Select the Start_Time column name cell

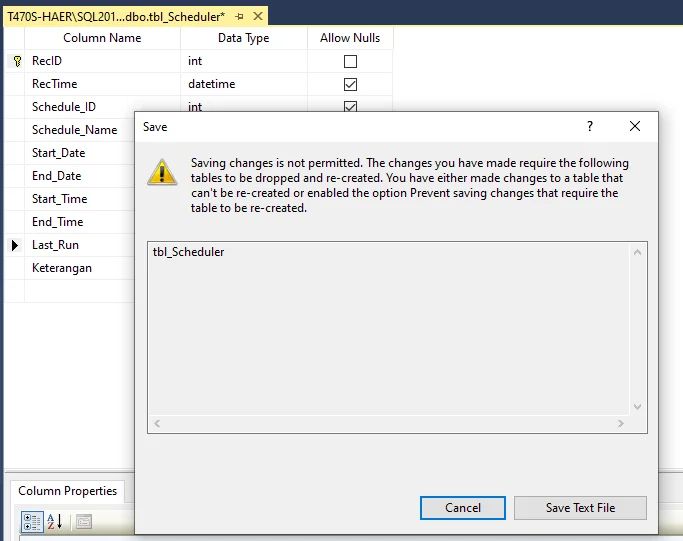80,199
